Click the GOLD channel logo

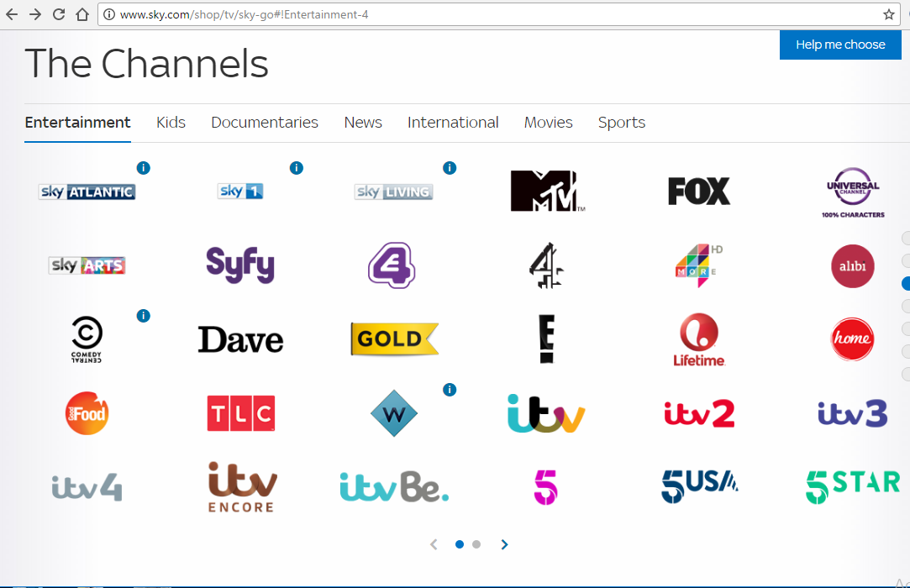point(395,339)
